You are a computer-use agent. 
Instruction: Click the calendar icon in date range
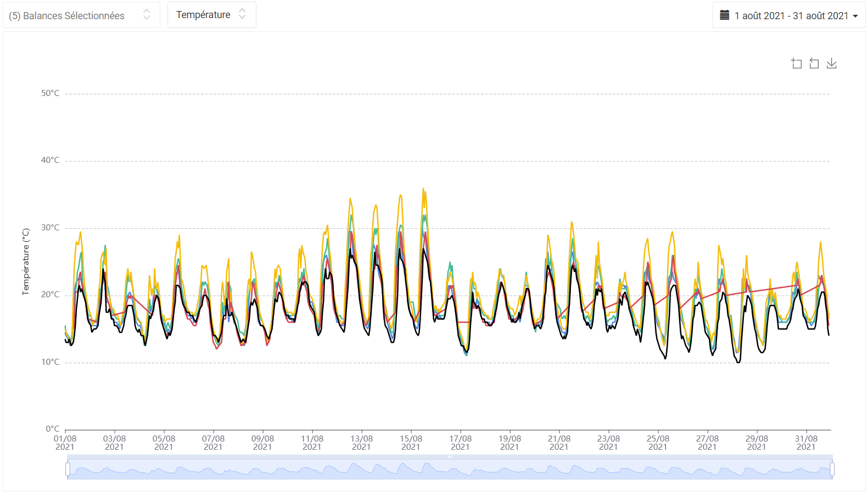click(725, 15)
